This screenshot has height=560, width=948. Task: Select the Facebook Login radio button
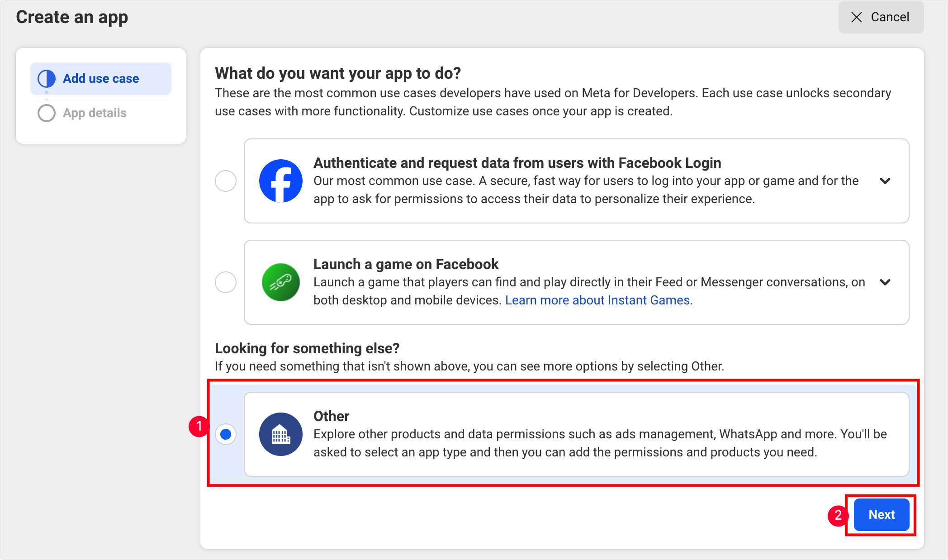click(x=226, y=181)
